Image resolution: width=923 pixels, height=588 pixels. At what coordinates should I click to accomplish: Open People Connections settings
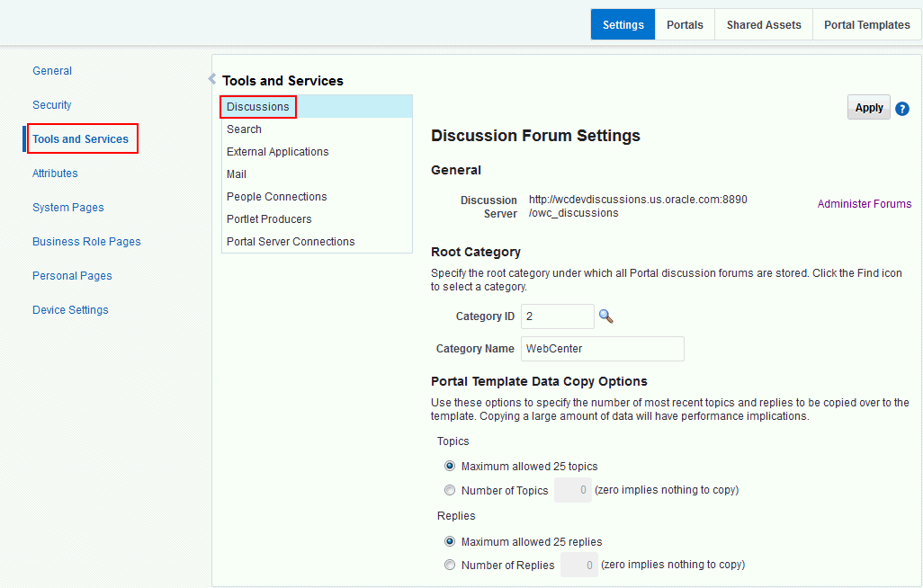pos(276,196)
